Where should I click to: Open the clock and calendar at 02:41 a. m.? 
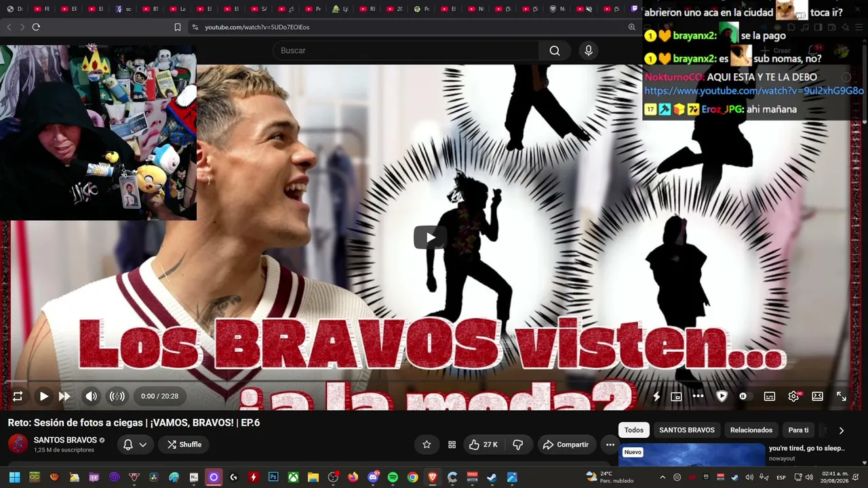pos(834,477)
